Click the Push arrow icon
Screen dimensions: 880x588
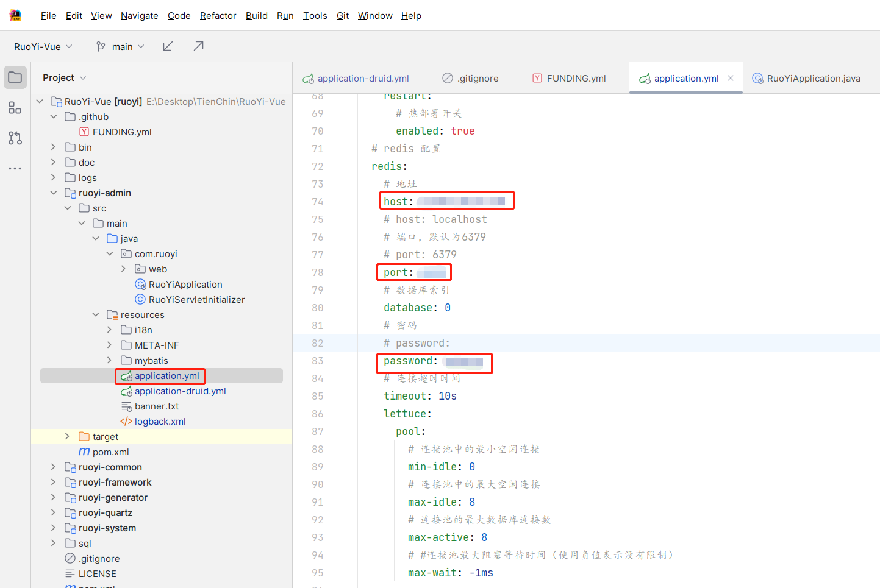click(x=198, y=46)
